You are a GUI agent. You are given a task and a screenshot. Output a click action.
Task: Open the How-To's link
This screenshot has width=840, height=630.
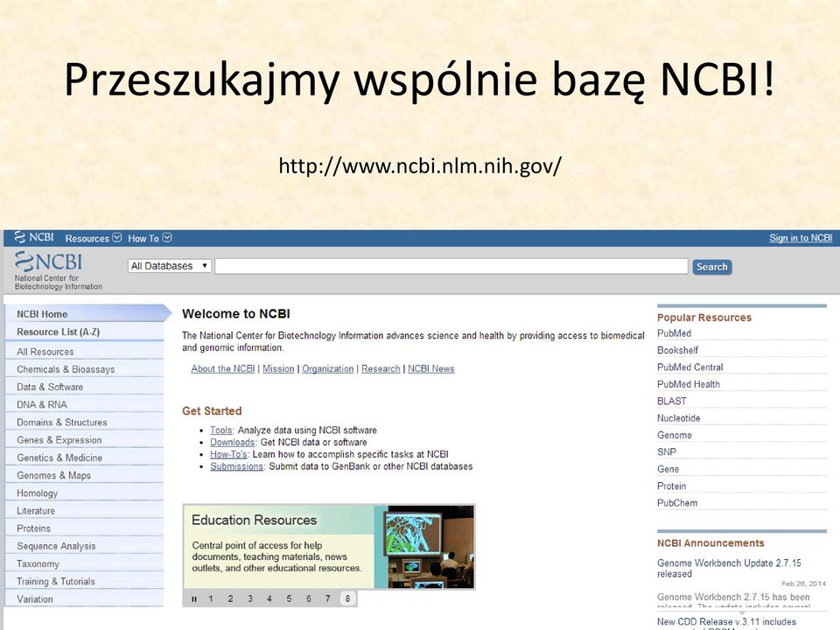[x=228, y=454]
